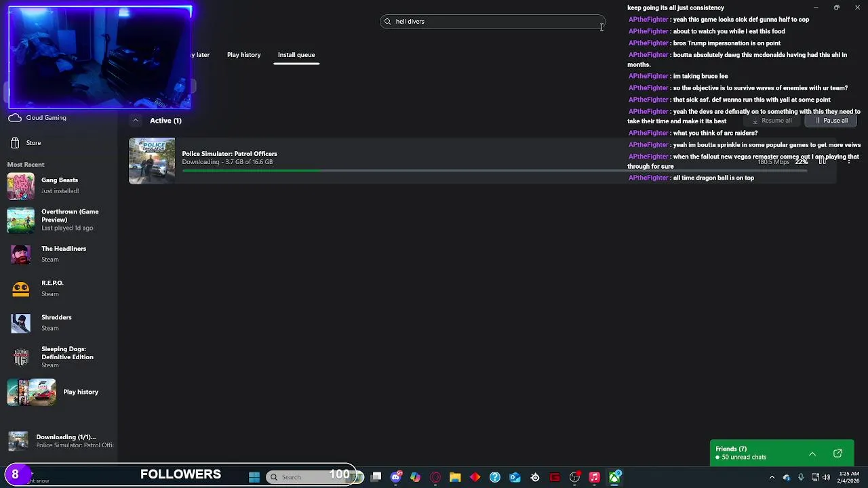Open Overthrown (Game Preview) in sidebar

[x=60, y=220]
